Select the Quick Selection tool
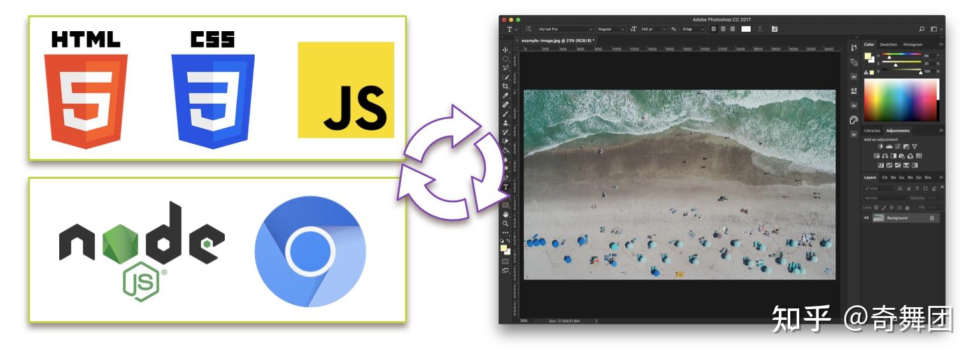Viewport: 980px width, 360px height. click(x=506, y=77)
